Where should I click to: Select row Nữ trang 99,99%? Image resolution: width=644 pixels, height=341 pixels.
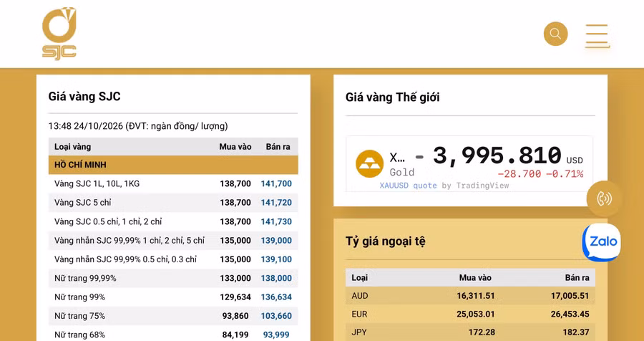click(x=173, y=279)
